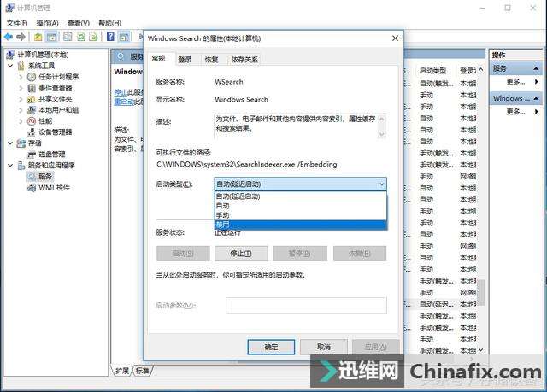Click the Up One Level folder icon
Screen dimensions: 547x392
pyautogui.click(x=38, y=37)
